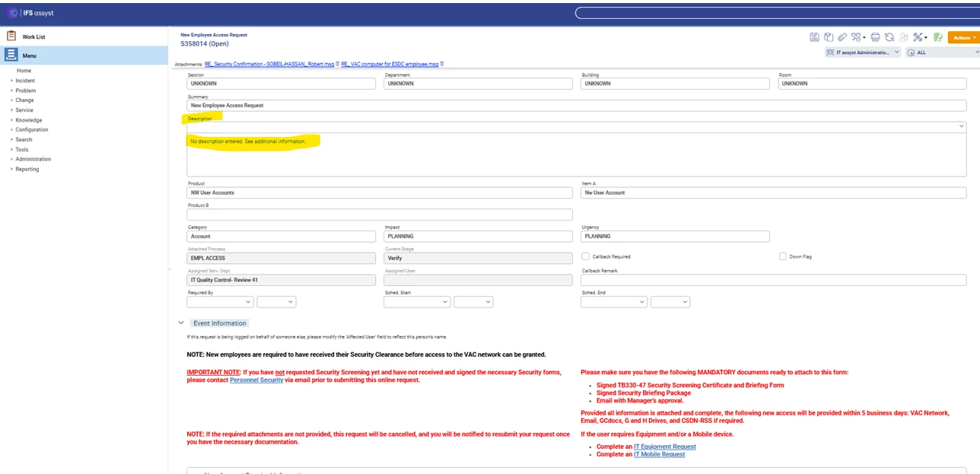This screenshot has width=980, height=474.
Task: Click the Summary field
Action: (577, 106)
